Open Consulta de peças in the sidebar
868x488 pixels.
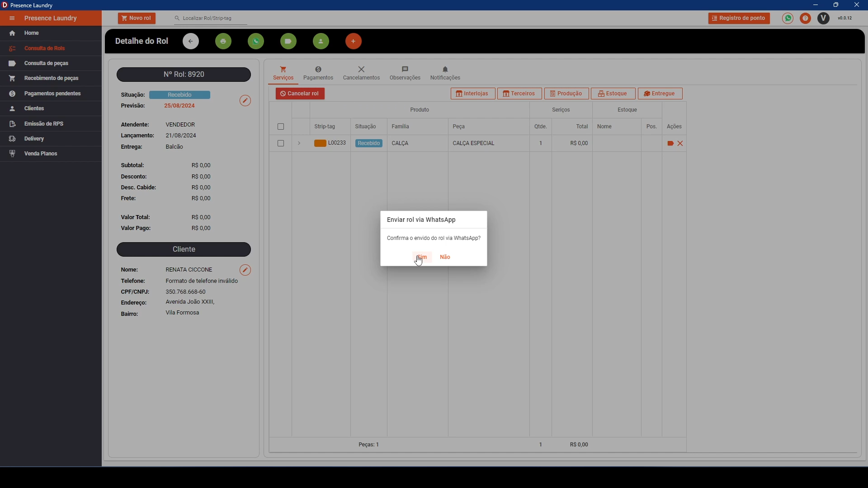click(x=51, y=63)
